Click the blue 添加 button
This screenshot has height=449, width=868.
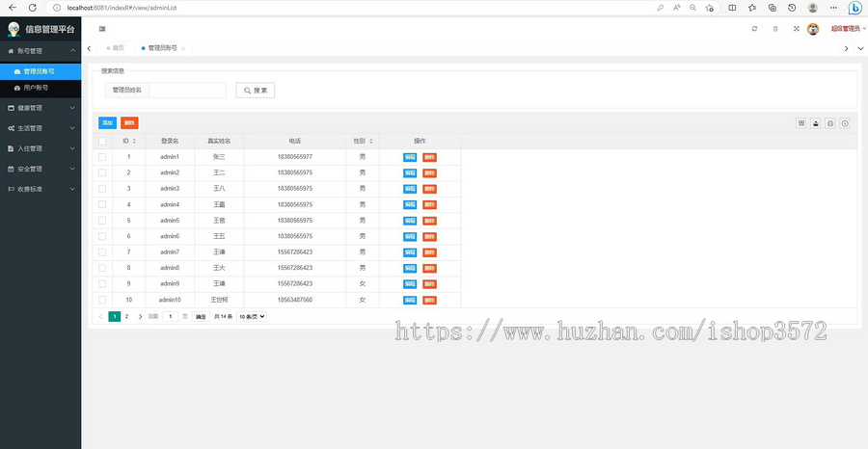coord(107,122)
